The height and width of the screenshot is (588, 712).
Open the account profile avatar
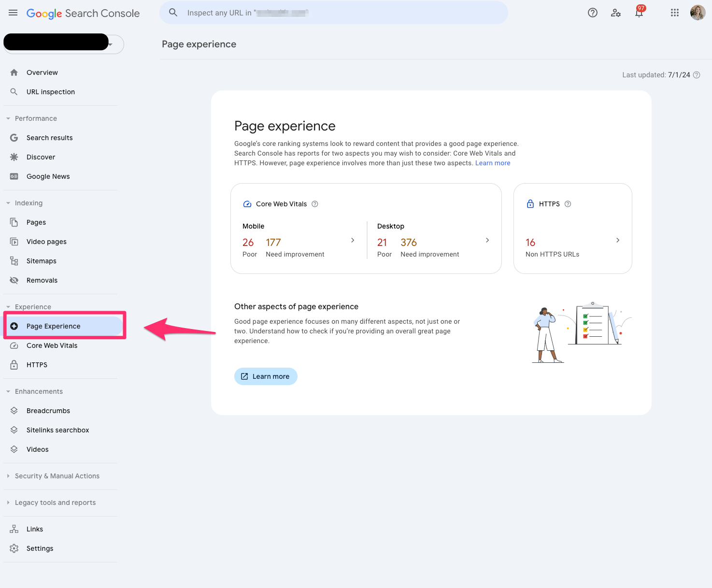point(698,13)
